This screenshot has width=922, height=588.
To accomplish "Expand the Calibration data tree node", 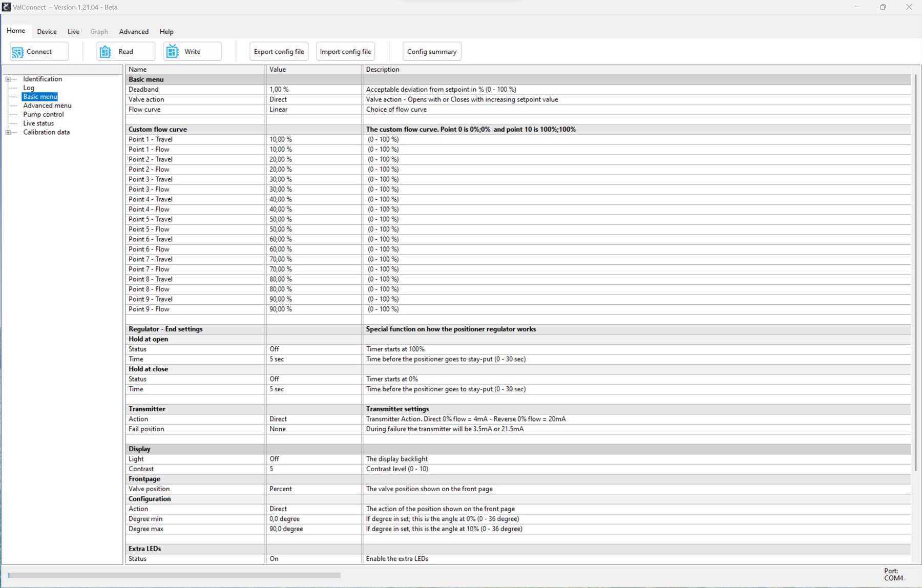I will (x=8, y=132).
